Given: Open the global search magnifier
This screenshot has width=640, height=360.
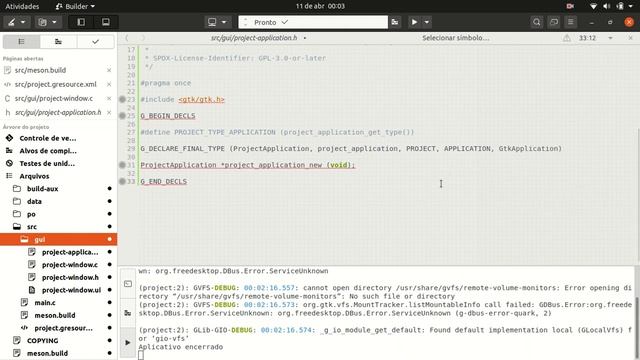Looking at the screenshot, I should pos(537,22).
